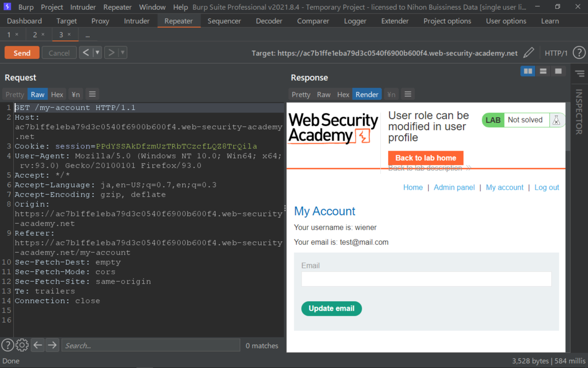Select Response Raw view

324,94
